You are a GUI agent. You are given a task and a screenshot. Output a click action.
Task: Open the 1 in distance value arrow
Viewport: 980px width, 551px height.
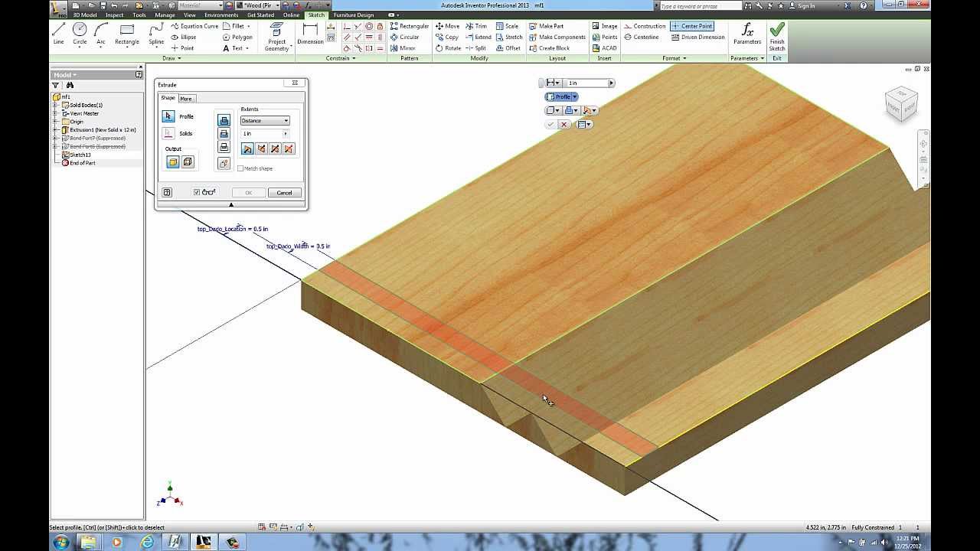tap(286, 134)
